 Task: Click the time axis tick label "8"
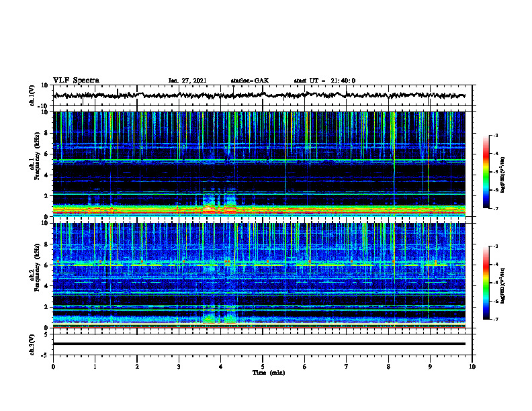click(x=388, y=367)
